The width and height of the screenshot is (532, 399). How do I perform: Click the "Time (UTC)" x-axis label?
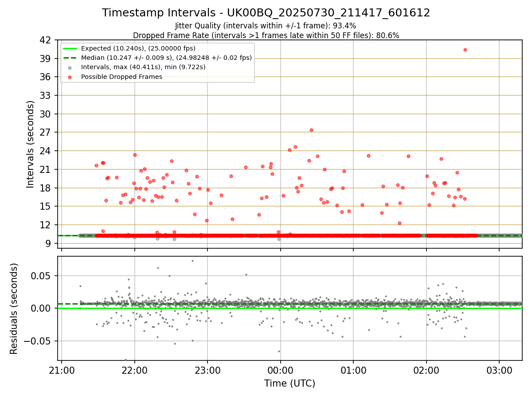click(290, 383)
